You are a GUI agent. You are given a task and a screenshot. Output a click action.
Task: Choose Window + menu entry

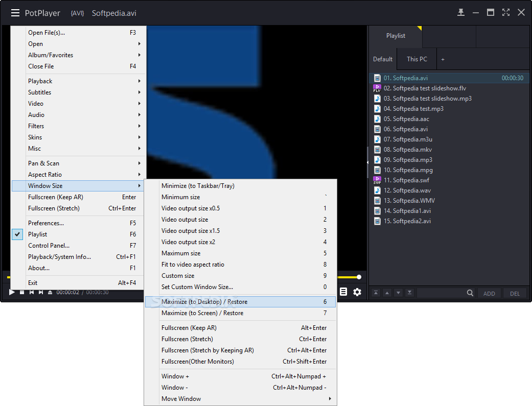tap(240, 376)
